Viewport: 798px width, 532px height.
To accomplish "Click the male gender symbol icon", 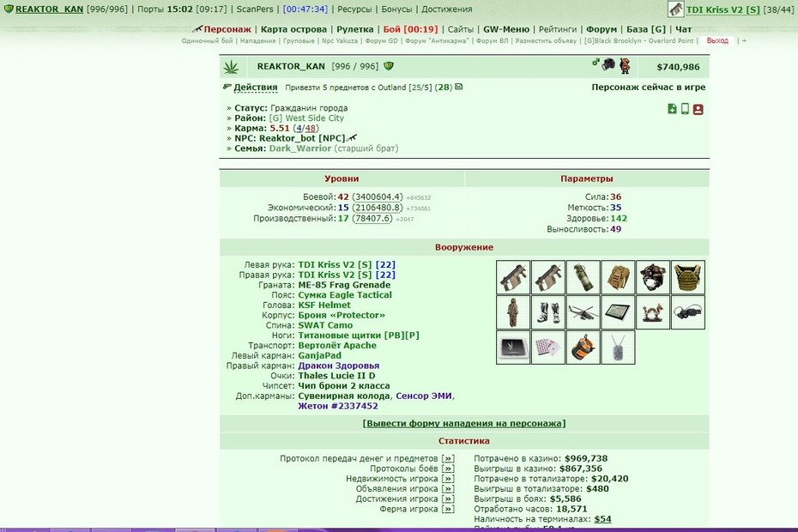I will pyautogui.click(x=596, y=62).
